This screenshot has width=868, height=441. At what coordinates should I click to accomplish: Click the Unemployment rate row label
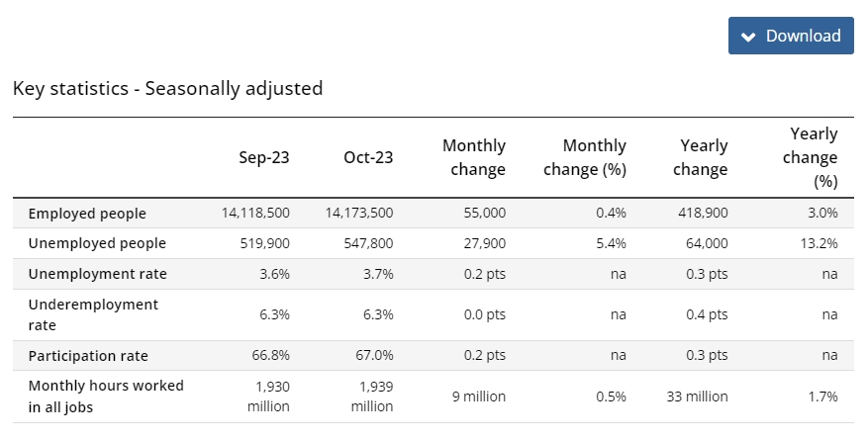(98, 274)
